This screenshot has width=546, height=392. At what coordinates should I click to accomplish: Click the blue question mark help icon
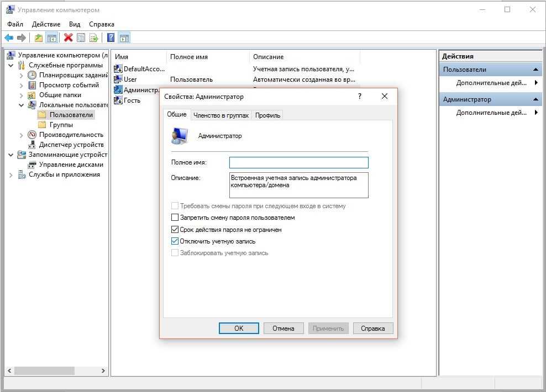[x=111, y=38]
